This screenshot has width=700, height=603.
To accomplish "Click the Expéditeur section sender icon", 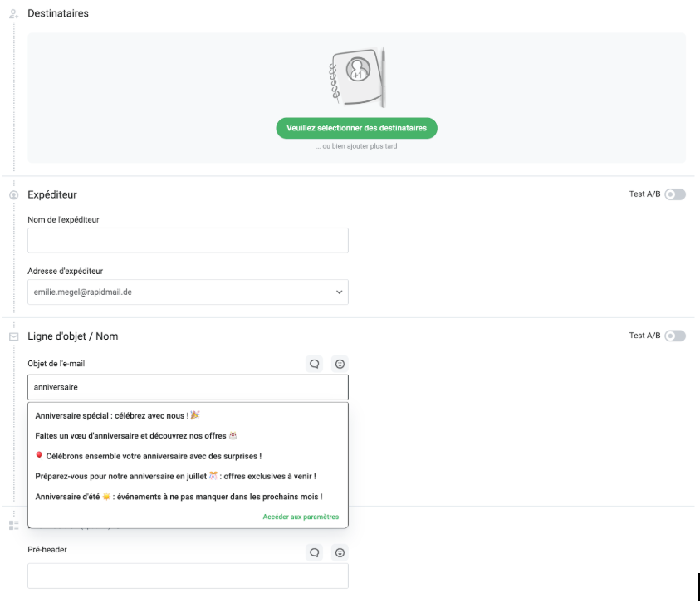I will [x=13, y=195].
